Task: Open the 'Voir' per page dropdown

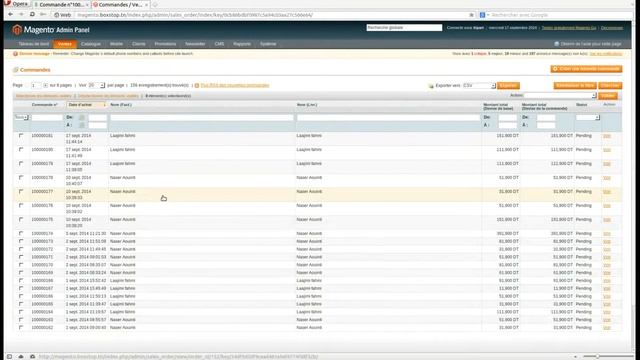Action: pyautogui.click(x=96, y=85)
